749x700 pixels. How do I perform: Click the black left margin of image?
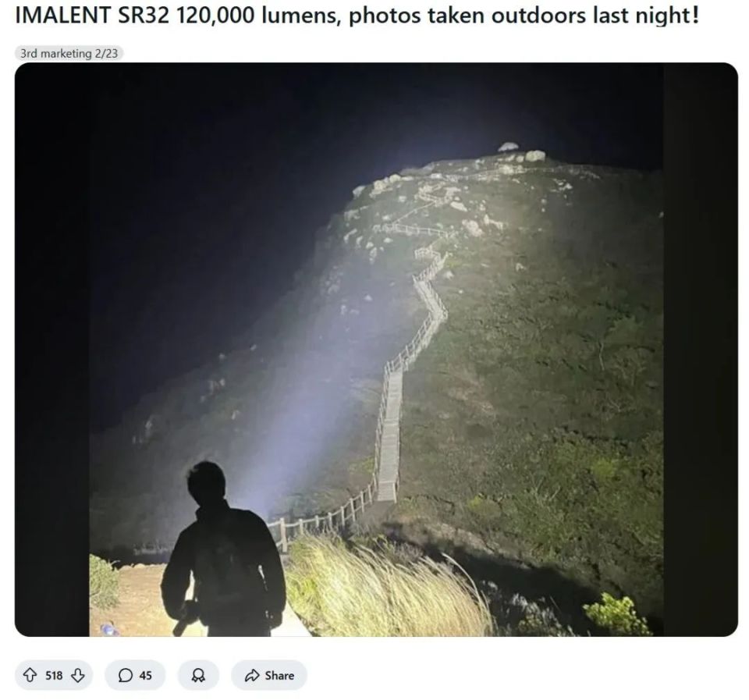coord(52,350)
